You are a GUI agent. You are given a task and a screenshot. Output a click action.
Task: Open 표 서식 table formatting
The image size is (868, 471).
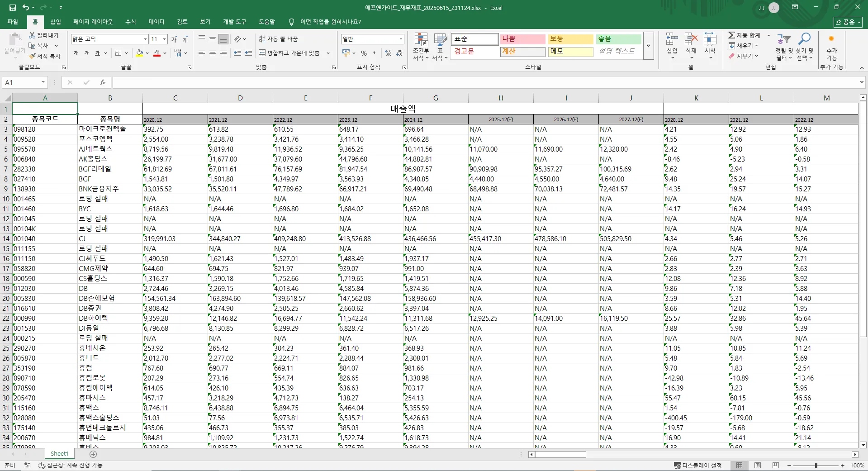tap(440, 47)
